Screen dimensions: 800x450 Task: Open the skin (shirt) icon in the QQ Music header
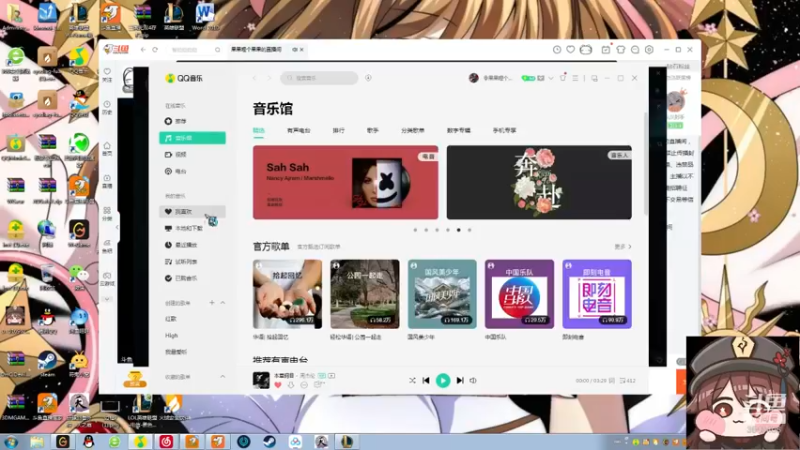click(x=563, y=78)
